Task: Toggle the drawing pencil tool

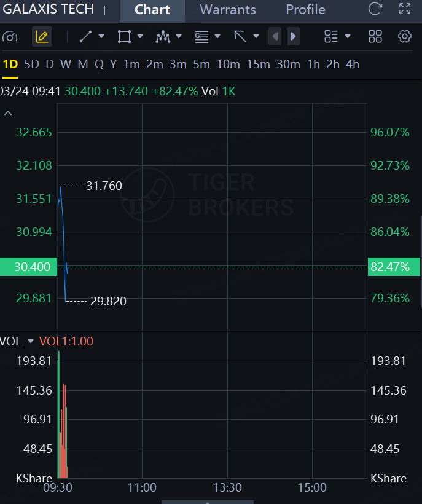Action: 42,37
